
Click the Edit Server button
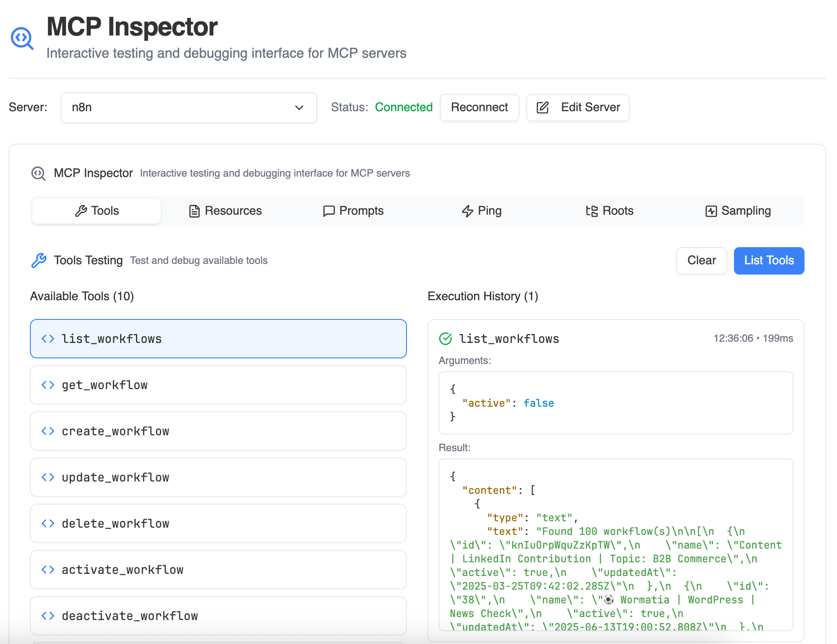point(578,107)
